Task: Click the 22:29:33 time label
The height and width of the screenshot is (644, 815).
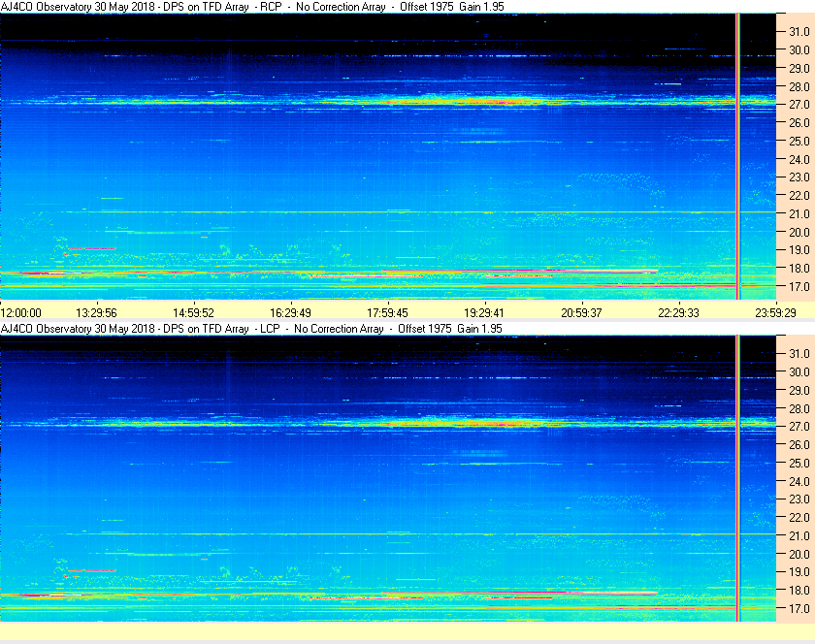Action: pos(679,313)
